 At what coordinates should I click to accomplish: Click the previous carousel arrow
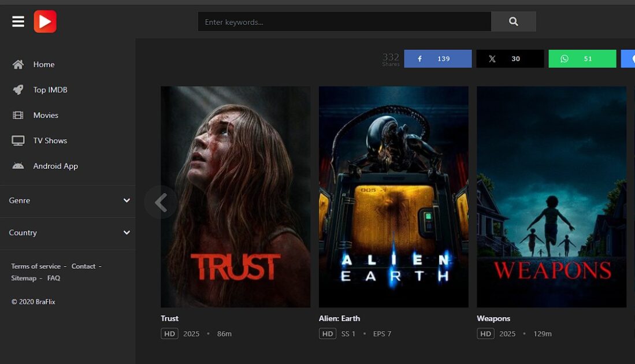(x=161, y=202)
